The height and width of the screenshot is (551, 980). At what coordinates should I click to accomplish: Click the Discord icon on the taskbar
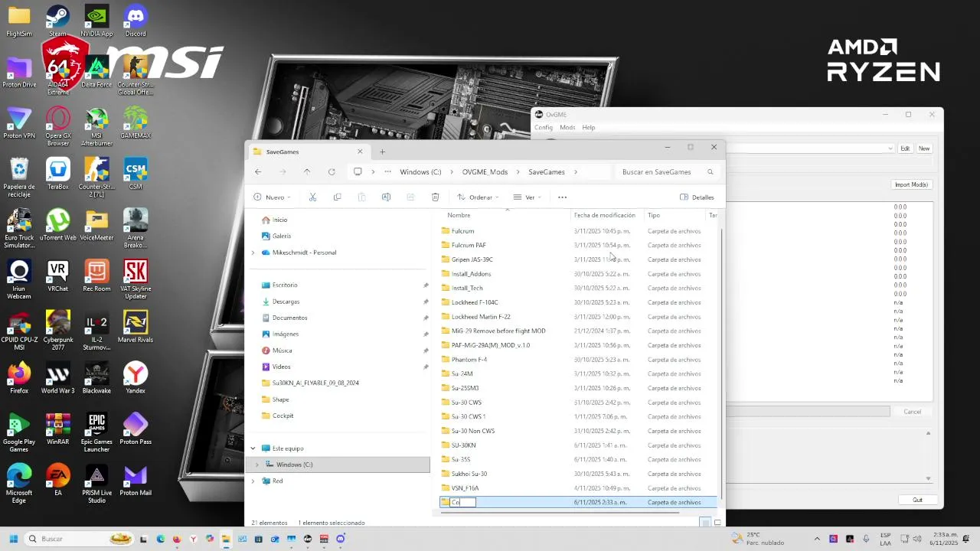tap(341, 539)
